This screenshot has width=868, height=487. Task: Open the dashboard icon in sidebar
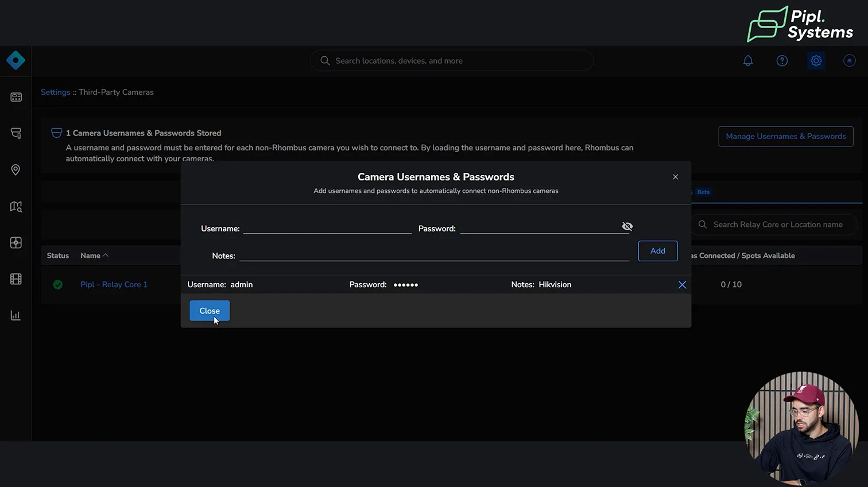[x=16, y=97]
